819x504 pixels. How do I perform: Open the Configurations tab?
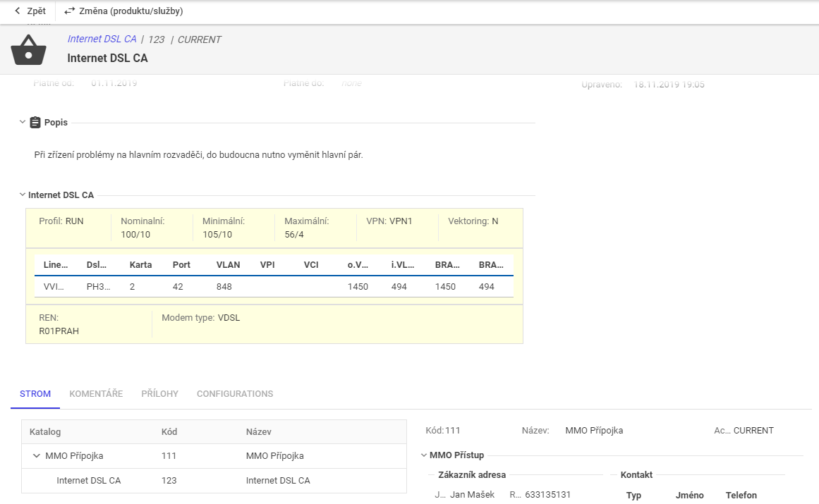pyautogui.click(x=234, y=394)
